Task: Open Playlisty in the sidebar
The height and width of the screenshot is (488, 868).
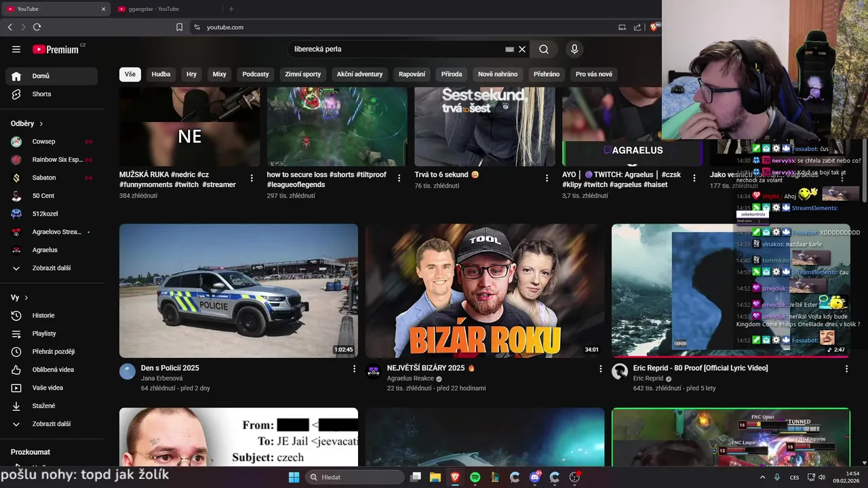Action: click(x=52, y=333)
